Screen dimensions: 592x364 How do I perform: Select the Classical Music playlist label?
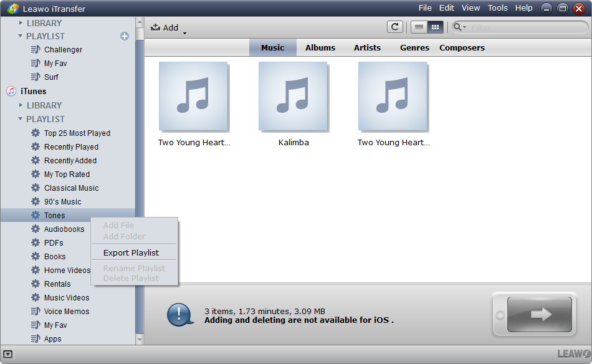(x=72, y=188)
